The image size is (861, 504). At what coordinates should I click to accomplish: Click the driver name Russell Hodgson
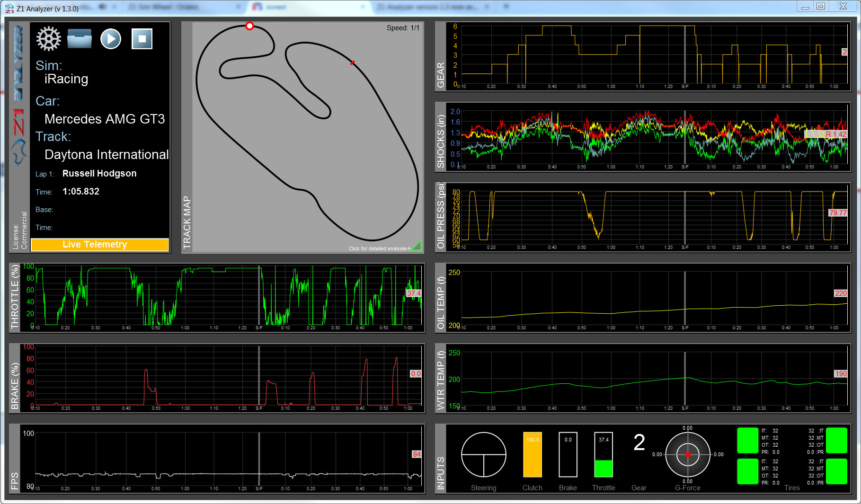[99, 174]
